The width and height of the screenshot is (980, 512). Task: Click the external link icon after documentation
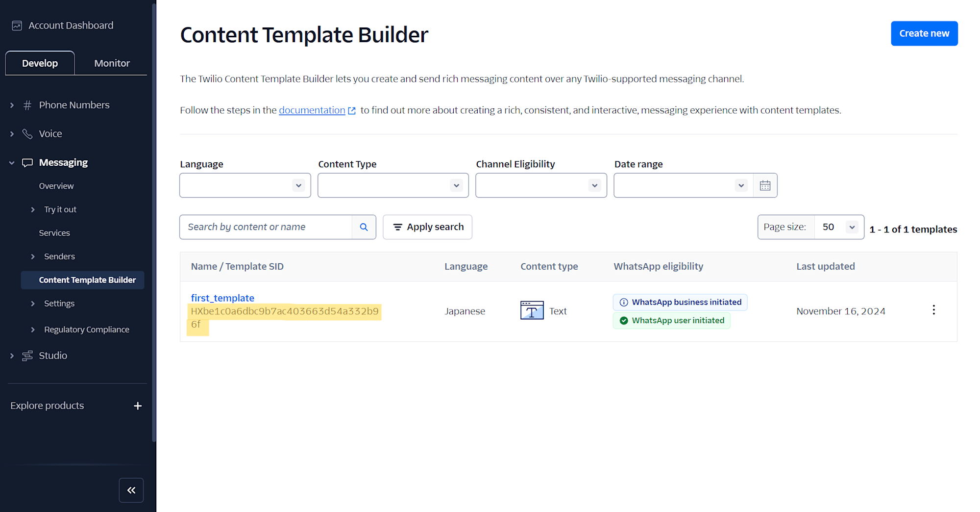pos(352,111)
